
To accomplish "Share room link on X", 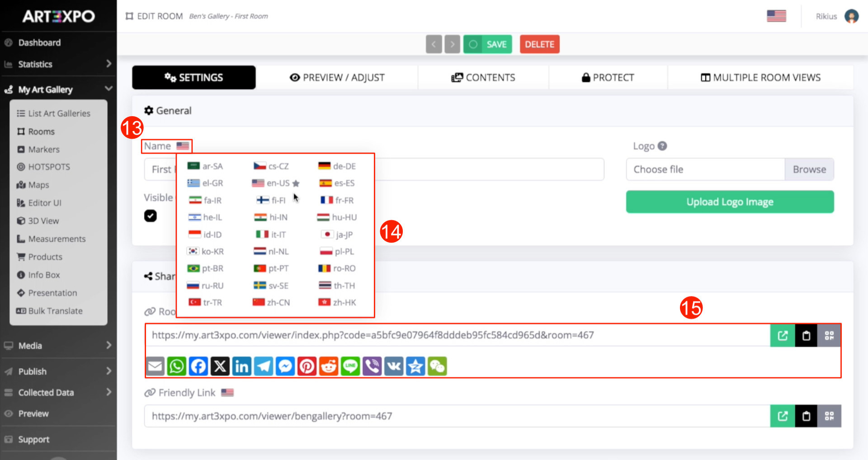I will click(220, 366).
